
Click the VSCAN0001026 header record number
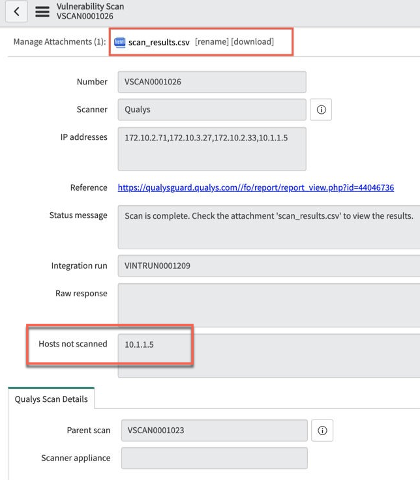pos(85,16)
